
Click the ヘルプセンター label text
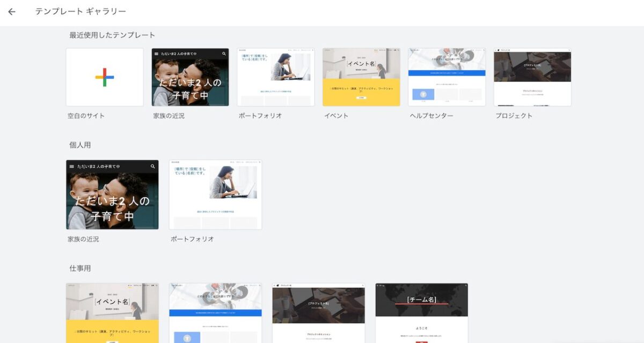(x=431, y=115)
